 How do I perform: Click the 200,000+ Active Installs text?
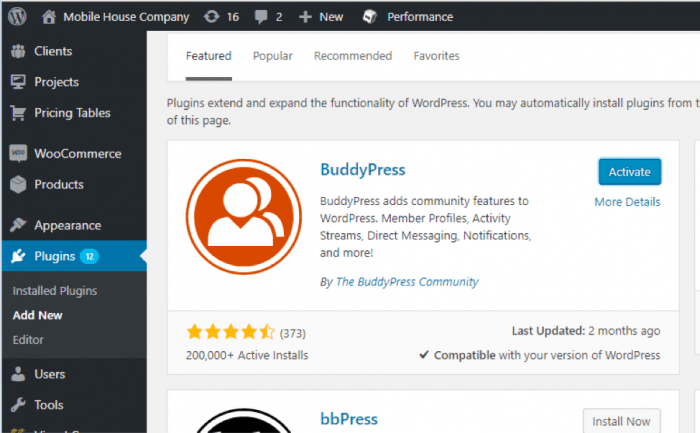click(247, 355)
